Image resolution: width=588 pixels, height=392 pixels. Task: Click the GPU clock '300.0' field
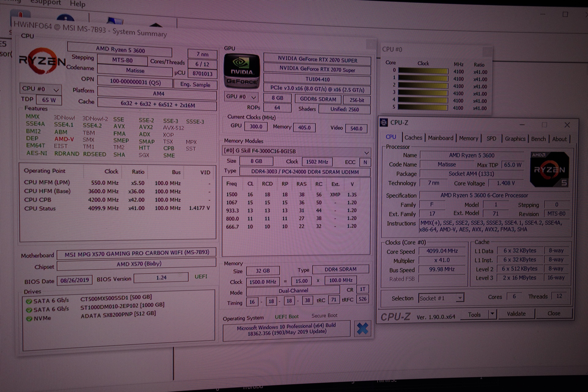point(256,126)
